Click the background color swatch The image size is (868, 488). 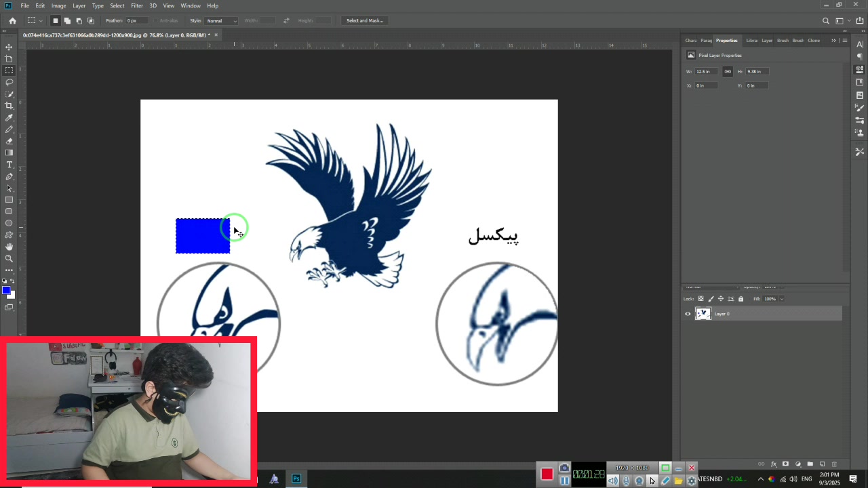point(11,295)
